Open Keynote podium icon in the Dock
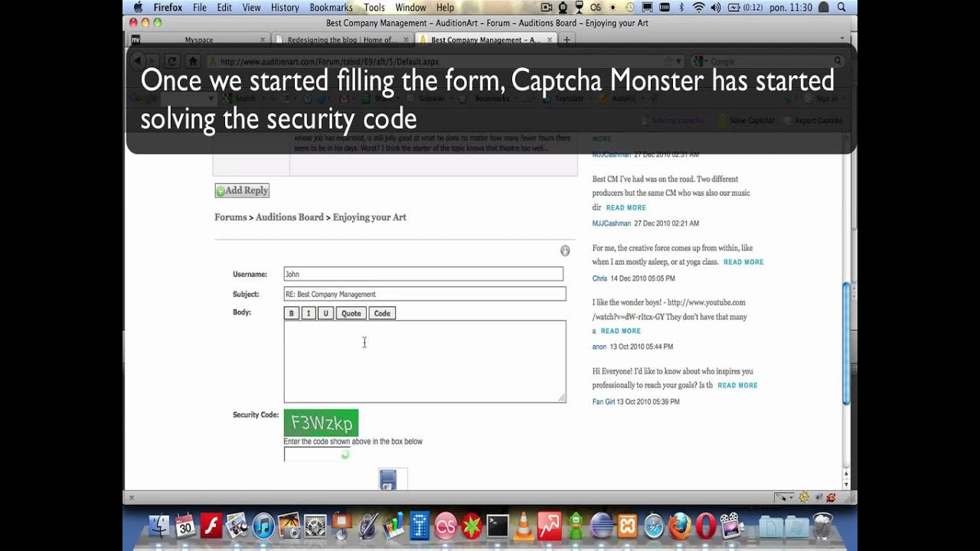Screen dimensions: 980x551 [x=341, y=526]
